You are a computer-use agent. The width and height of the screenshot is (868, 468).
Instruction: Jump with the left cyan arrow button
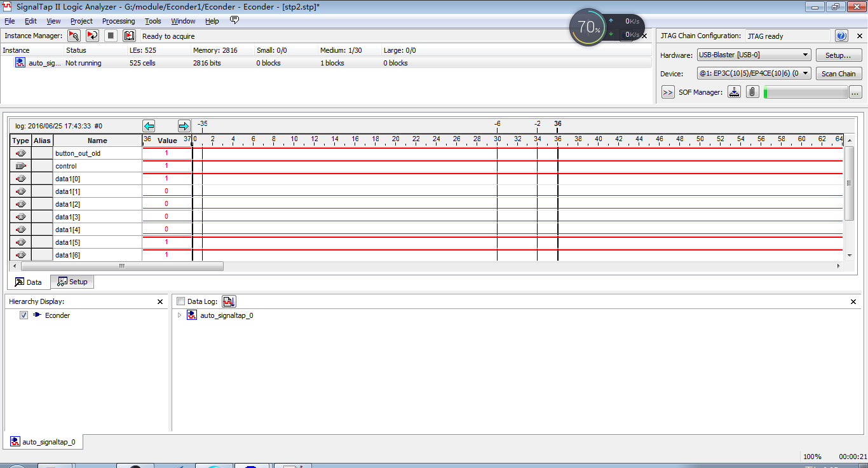149,126
